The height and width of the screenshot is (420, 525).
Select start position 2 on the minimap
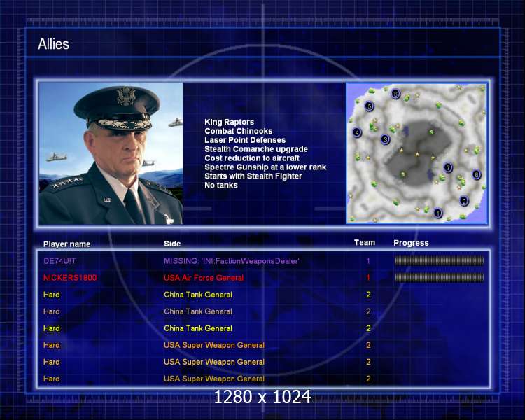point(463,201)
